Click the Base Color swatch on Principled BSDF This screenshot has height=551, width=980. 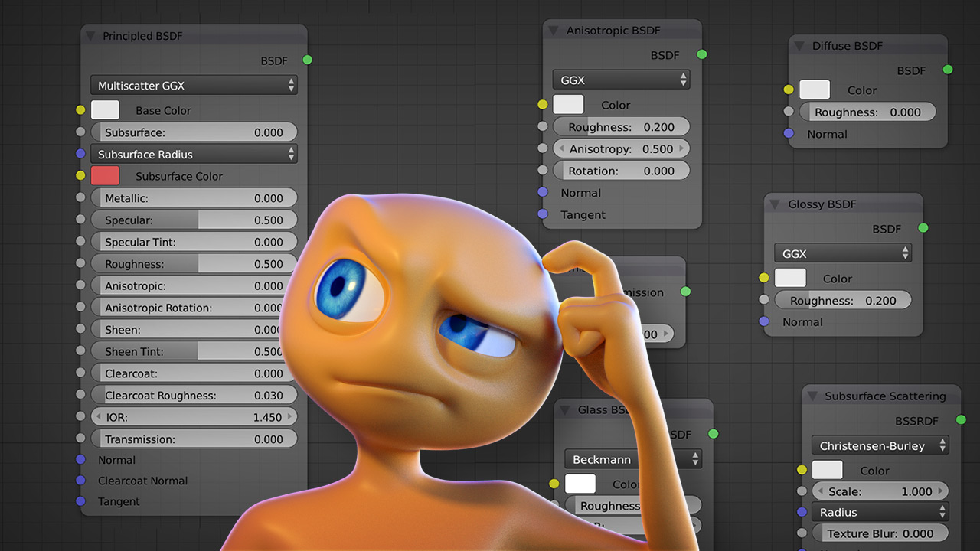[105, 109]
